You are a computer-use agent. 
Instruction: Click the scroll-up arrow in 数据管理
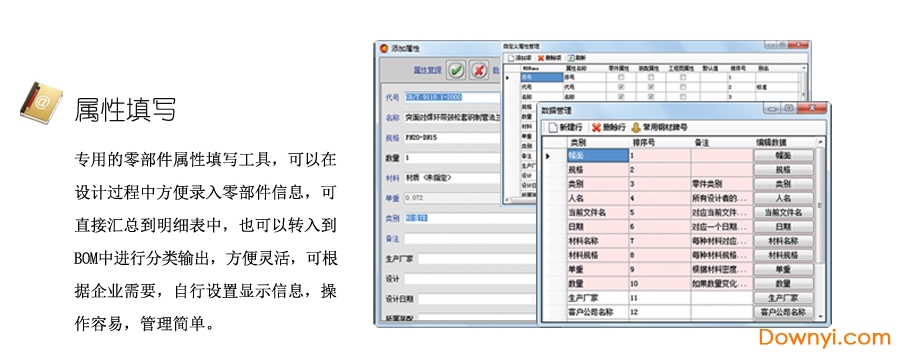[x=820, y=142]
